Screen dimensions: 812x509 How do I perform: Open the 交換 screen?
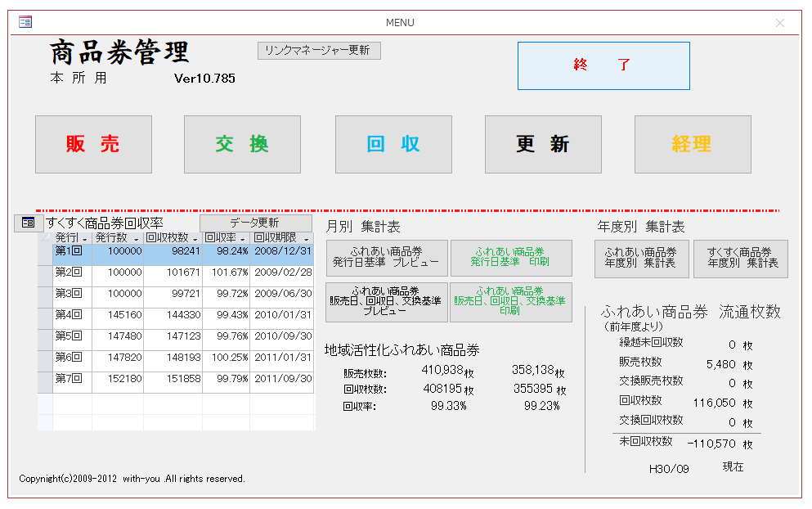242,145
